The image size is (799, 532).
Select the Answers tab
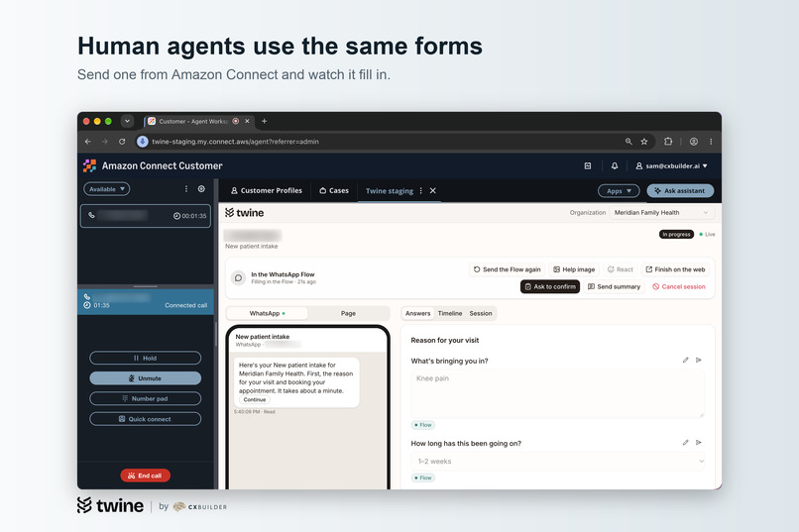tap(418, 313)
